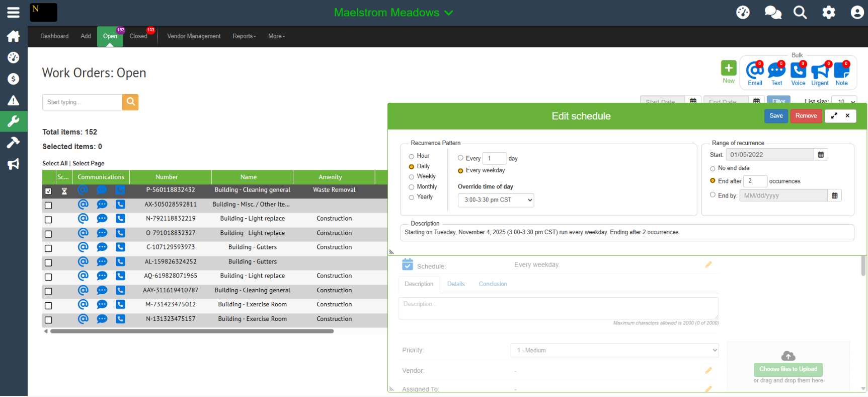The width and height of the screenshot is (868, 397).
Task: Click the red Remove button
Action: tap(806, 116)
